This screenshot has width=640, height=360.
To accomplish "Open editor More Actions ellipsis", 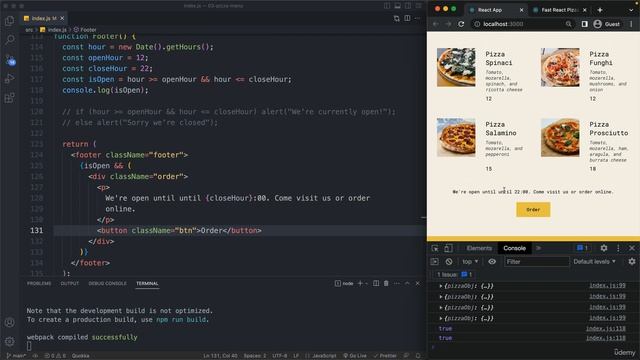I will click(x=417, y=18).
